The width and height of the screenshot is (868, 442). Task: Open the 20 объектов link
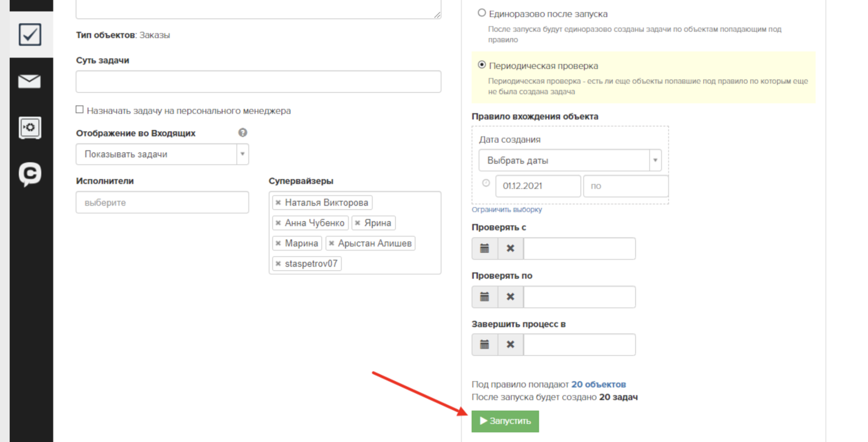pos(598,384)
